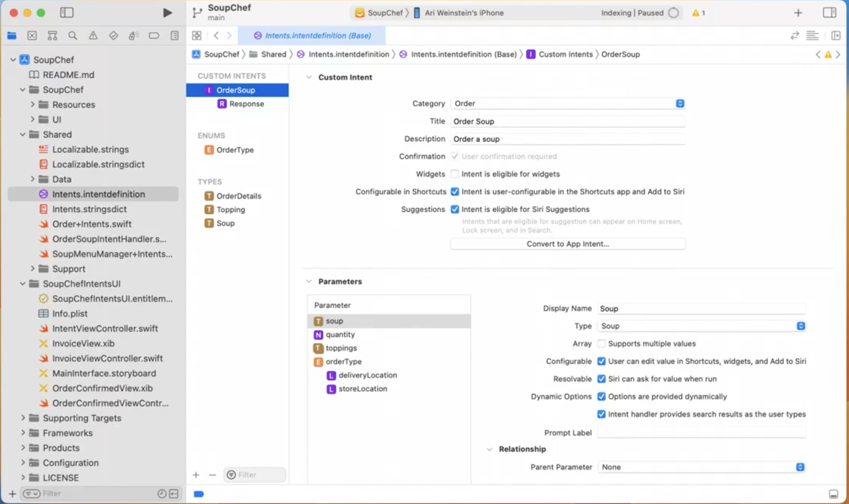Edit the Title field Order Soup
The height and width of the screenshot is (504, 849).
tap(568, 122)
